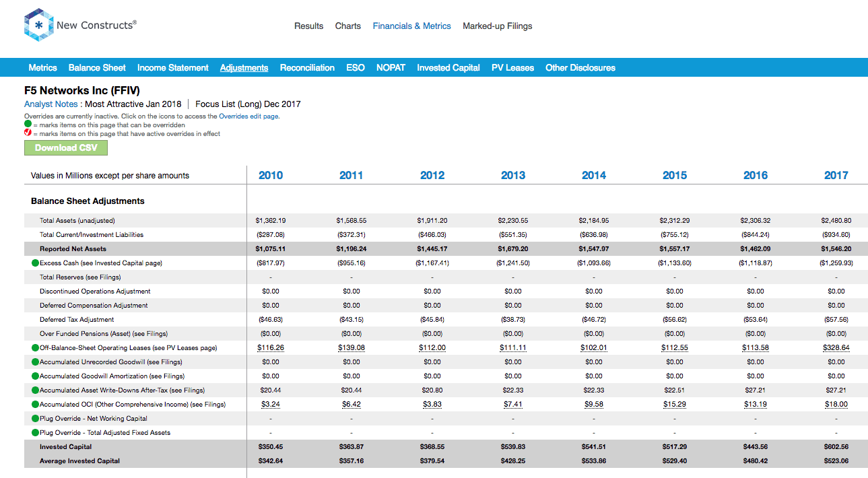Viewport: 868px width, 478px height.
Task: Click 2010 Accumulated OCI value $3.24
Action: coord(271,405)
